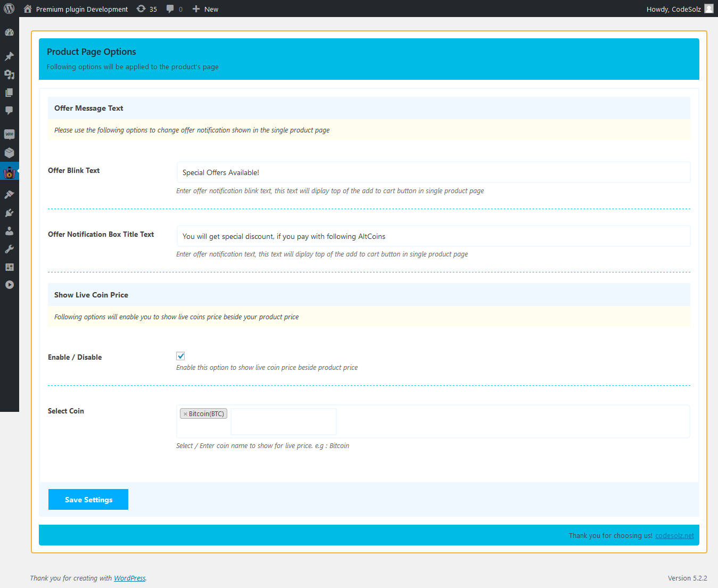Open the New content menu in admin bar
Viewport: 718px width, 588px height.
(205, 9)
